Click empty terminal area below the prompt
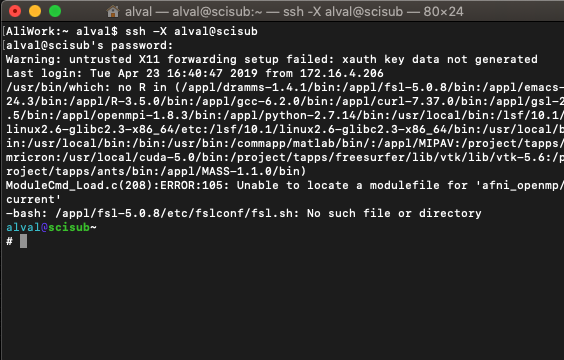Viewport: 564px width, 360px height. point(282,302)
